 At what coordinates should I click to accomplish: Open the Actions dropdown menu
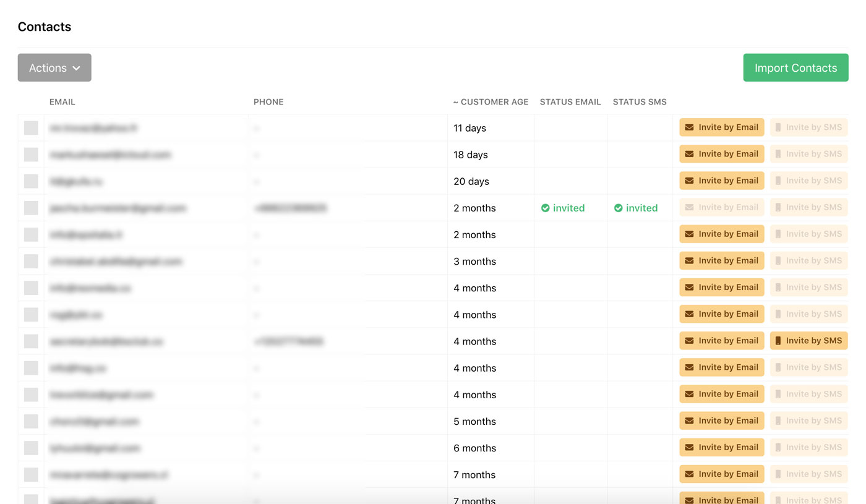click(54, 67)
